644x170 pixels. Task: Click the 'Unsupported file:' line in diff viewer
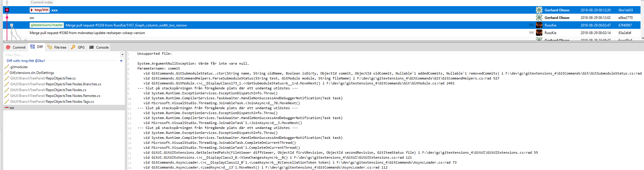coord(155,54)
